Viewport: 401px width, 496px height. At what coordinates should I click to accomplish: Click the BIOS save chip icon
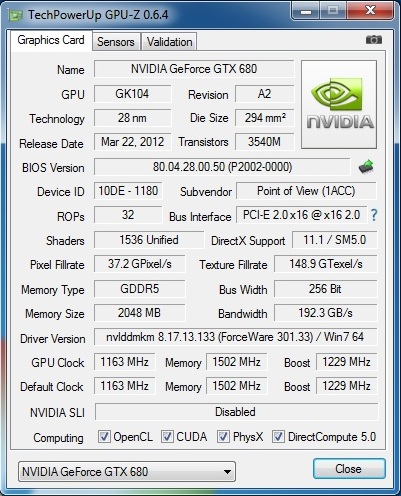tap(366, 167)
